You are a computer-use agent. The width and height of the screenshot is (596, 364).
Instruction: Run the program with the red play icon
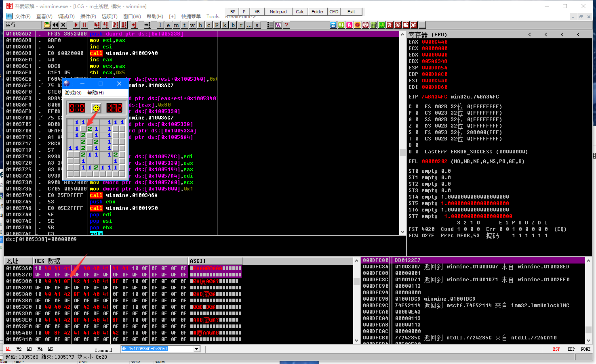pyautogui.click(x=76, y=25)
